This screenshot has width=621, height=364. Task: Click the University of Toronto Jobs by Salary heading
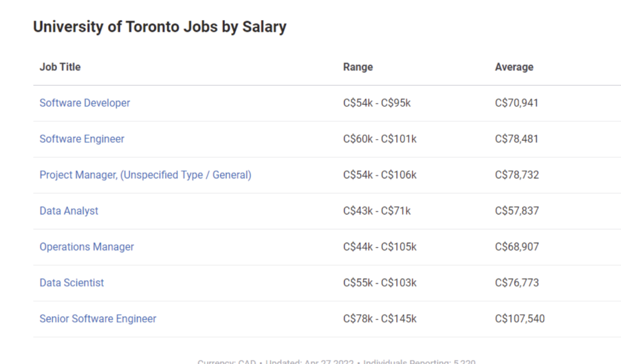click(x=160, y=27)
